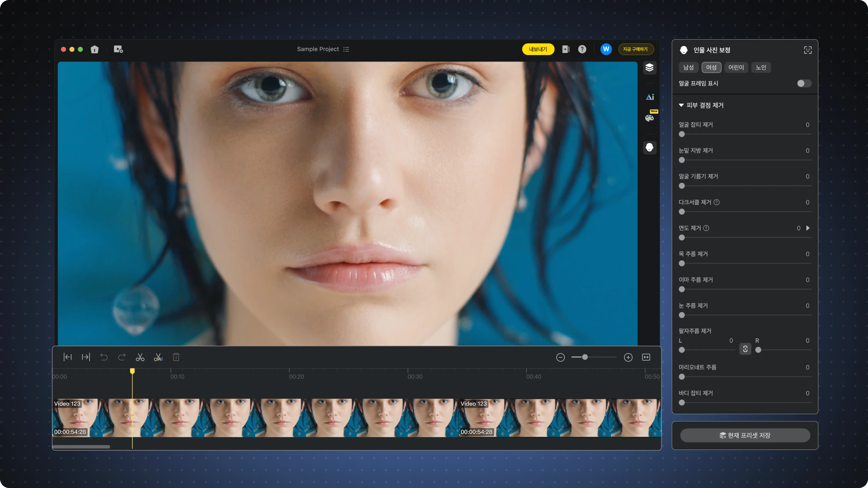
Task: Select the AI scissors cut tool
Action: 158,357
